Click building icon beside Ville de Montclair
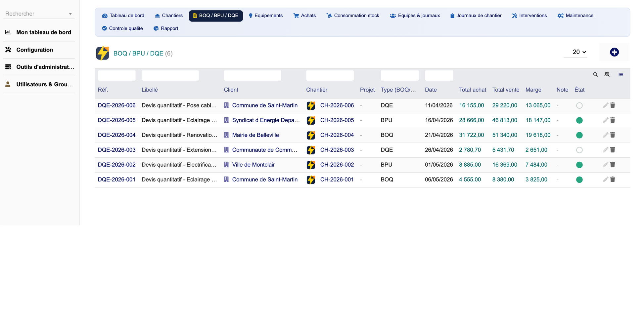 tap(226, 165)
